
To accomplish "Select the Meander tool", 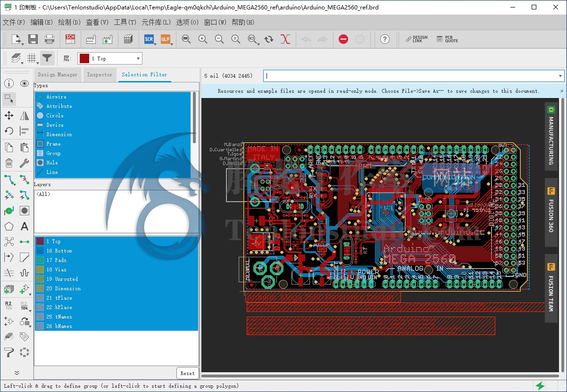I will 25,273.
